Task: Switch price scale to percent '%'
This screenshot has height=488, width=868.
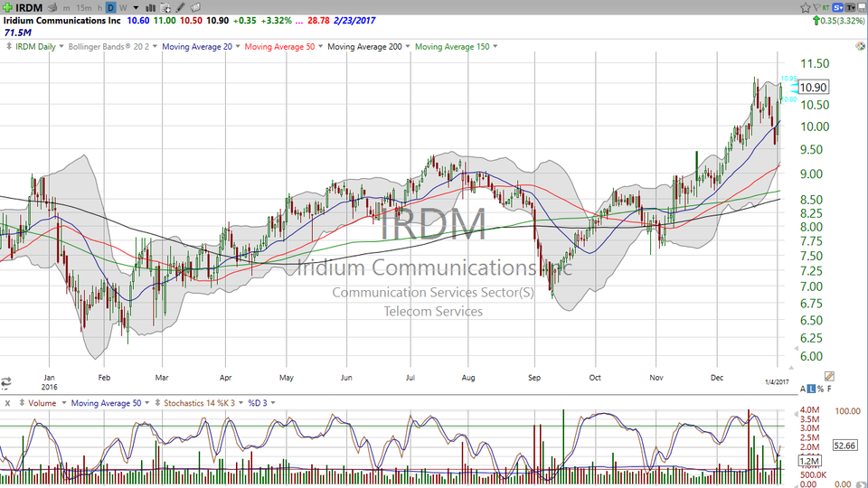Action: [820, 389]
